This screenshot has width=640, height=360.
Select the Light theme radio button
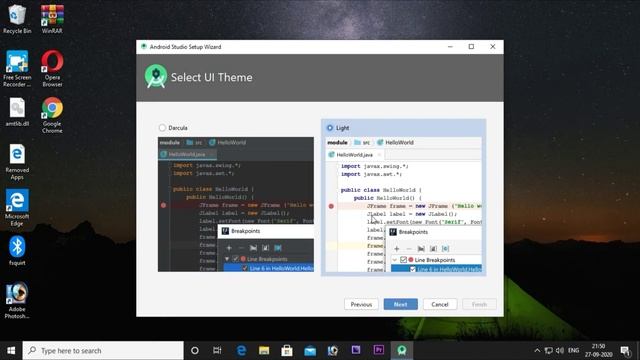click(x=330, y=128)
